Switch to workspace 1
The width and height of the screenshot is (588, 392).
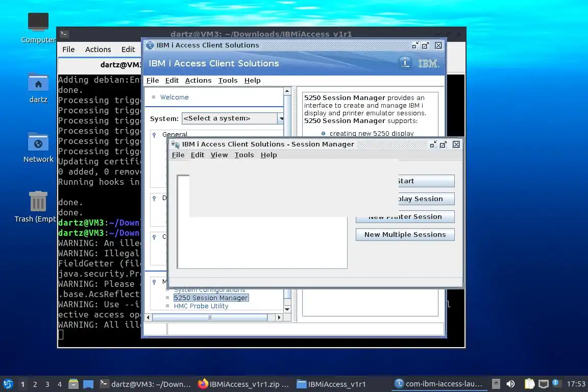coord(22,384)
